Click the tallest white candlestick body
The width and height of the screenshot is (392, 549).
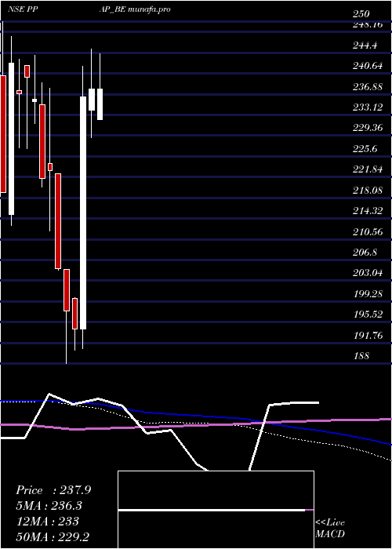[83, 213]
